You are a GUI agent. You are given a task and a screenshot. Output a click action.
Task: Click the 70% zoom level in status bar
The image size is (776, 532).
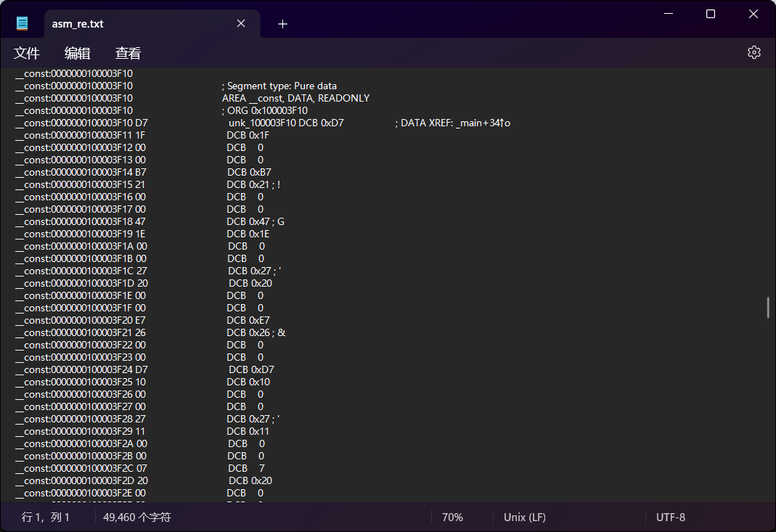pyautogui.click(x=452, y=517)
